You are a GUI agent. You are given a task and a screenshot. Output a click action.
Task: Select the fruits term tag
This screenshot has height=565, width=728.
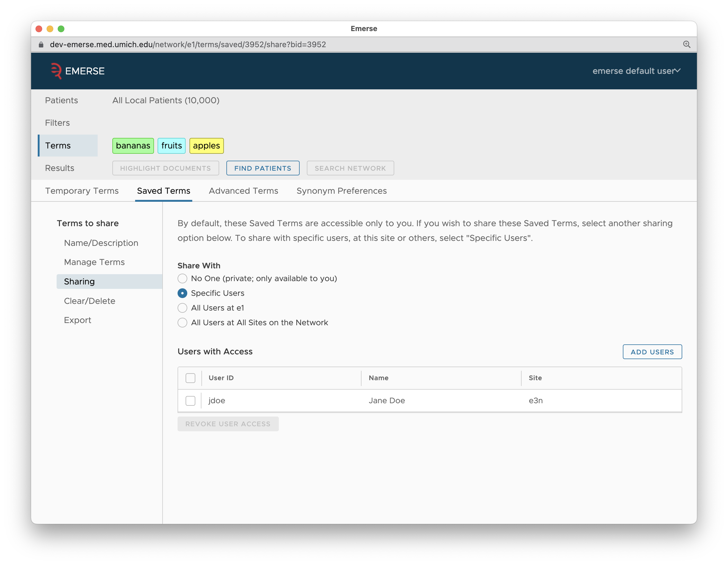(x=171, y=145)
